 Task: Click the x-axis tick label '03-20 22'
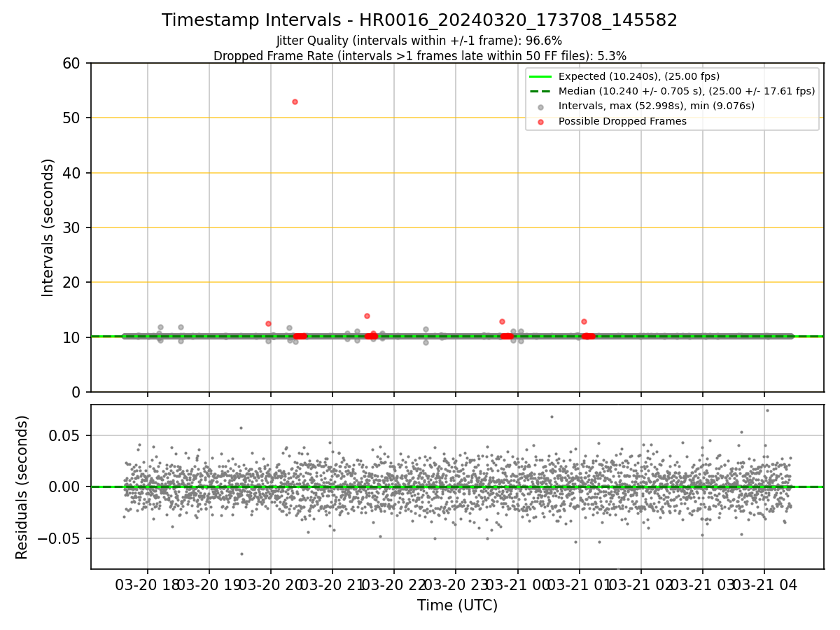pyautogui.click(x=393, y=584)
